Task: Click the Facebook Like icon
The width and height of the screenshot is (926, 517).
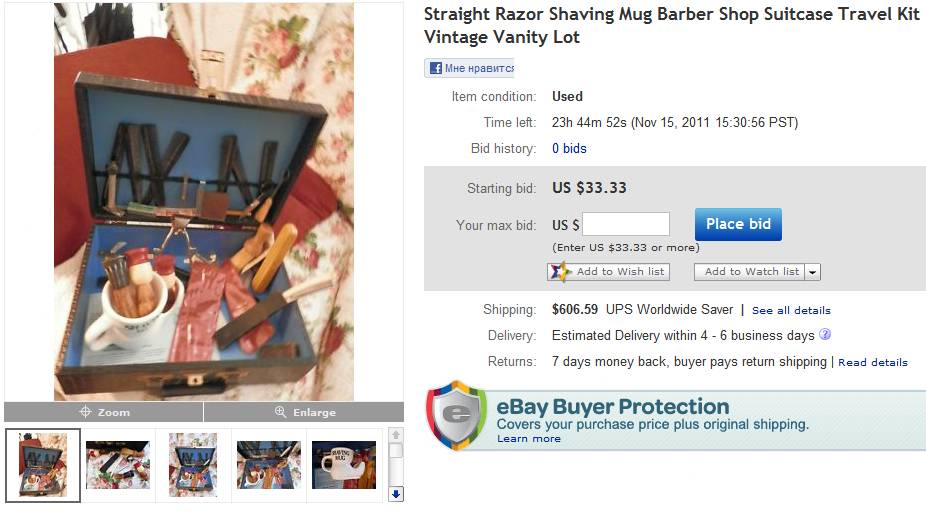Action: (x=436, y=68)
